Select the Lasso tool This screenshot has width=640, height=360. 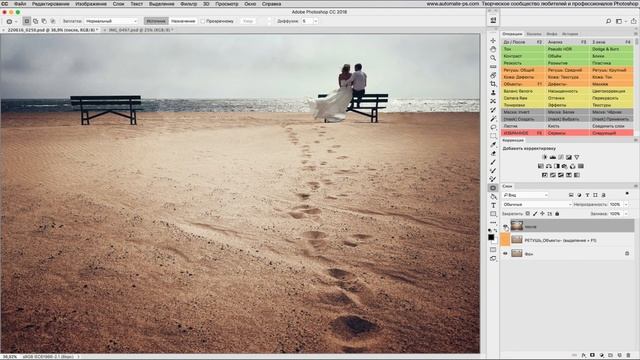(493, 127)
